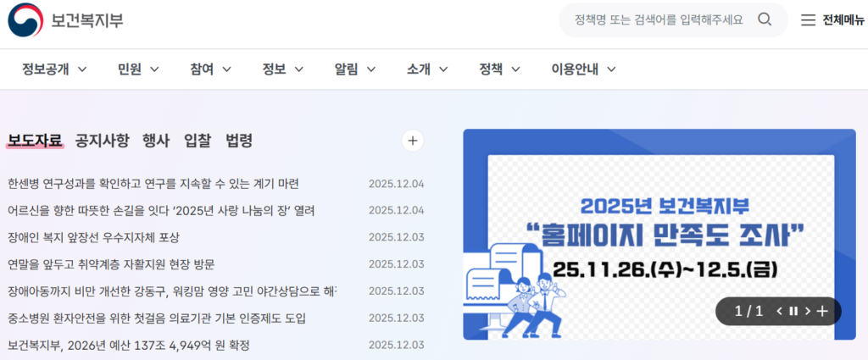Select the 입찰 tab
This screenshot has width=868, height=360.
click(x=198, y=141)
